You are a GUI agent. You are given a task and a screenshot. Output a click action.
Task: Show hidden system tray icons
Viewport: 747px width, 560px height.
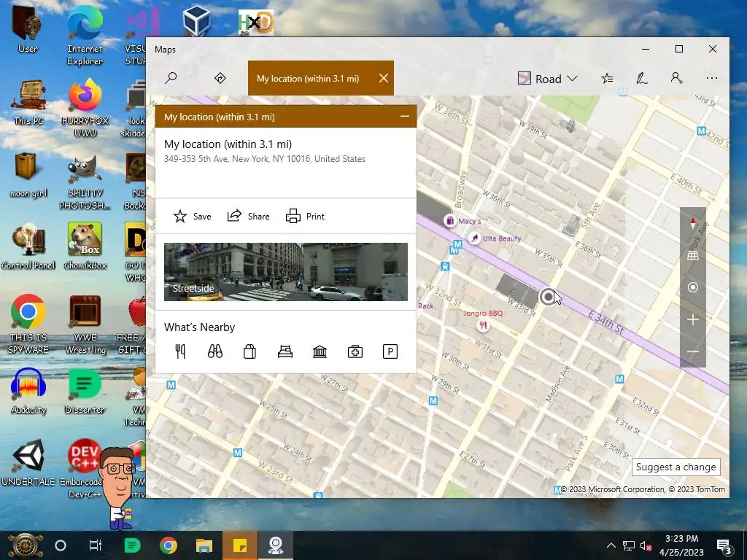(x=611, y=545)
